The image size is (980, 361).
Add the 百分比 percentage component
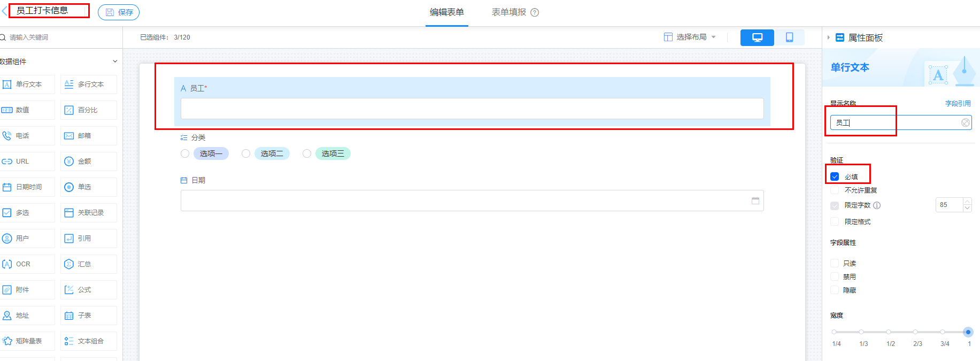click(89, 110)
